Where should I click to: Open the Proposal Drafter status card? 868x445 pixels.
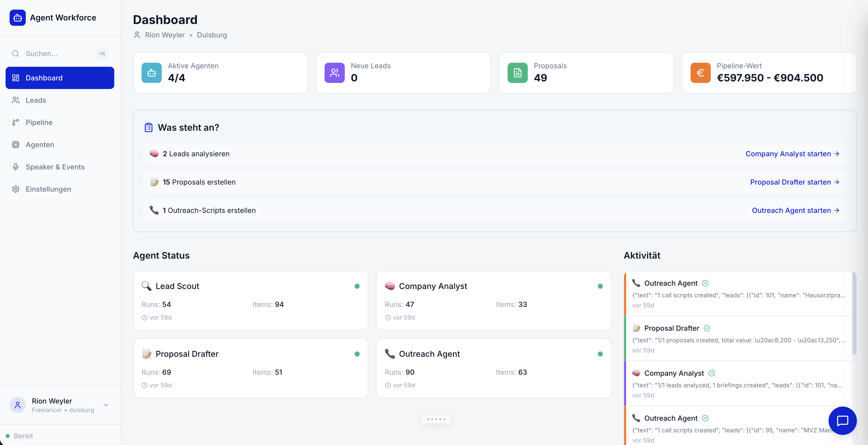coord(250,368)
